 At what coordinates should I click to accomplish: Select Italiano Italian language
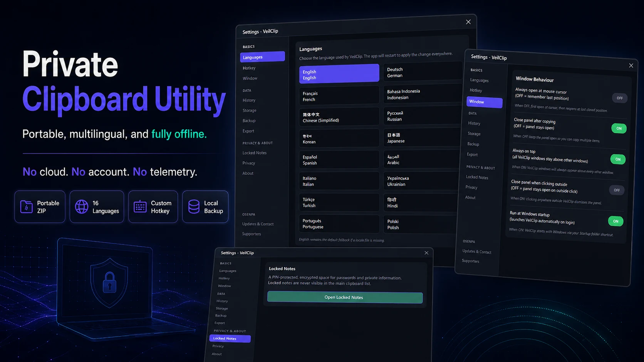(339, 181)
